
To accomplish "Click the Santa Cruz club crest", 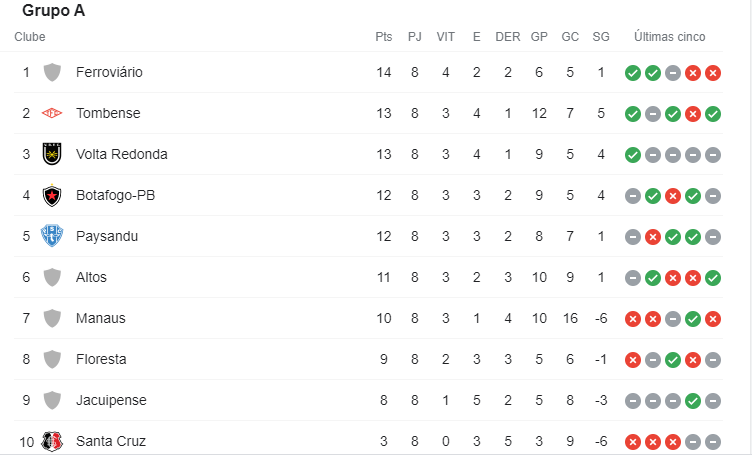I will coord(52,441).
